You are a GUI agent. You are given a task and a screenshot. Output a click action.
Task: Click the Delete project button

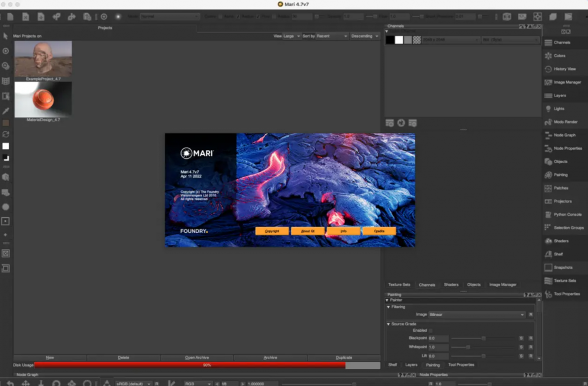coord(123,358)
